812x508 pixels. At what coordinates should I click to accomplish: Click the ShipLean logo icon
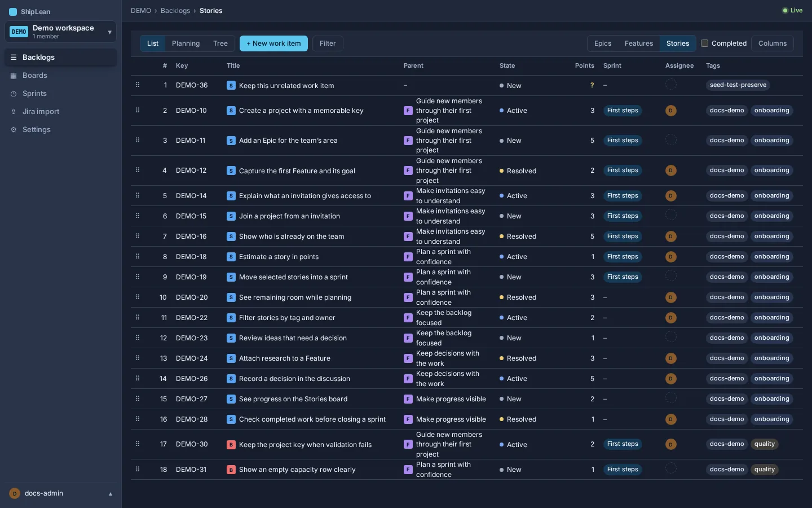13,12
